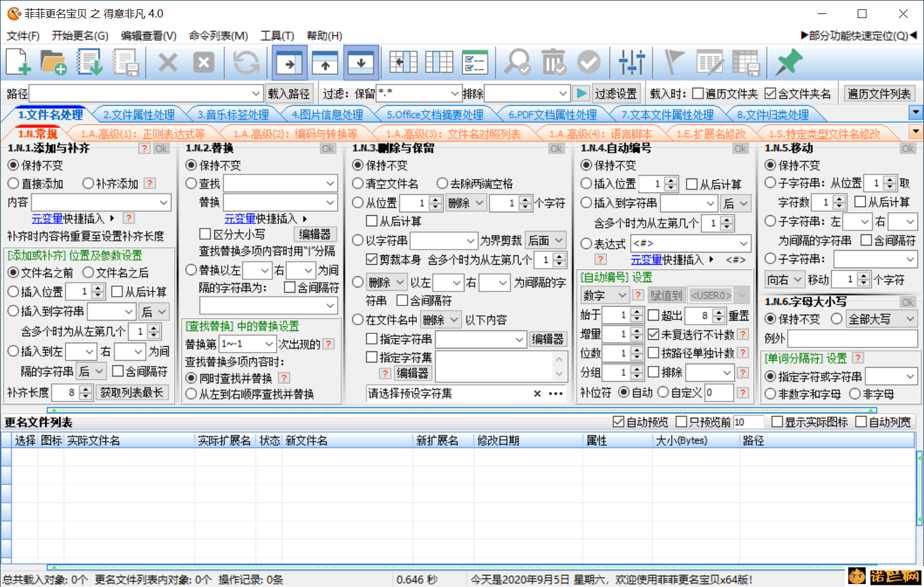Click the trash can with checkmark icon
Screen dimensions: 924x587
pyautogui.click(x=553, y=62)
